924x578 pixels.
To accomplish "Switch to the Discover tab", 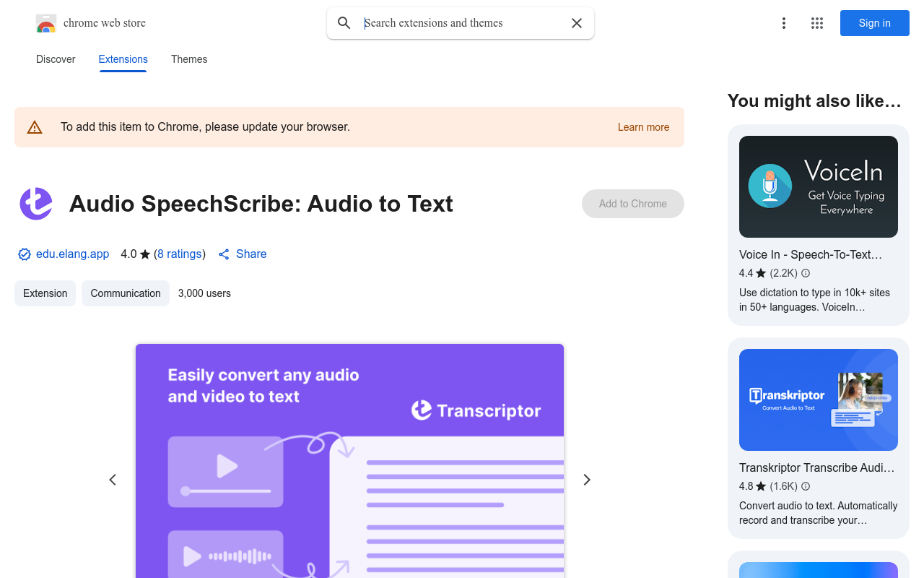I will 56,59.
